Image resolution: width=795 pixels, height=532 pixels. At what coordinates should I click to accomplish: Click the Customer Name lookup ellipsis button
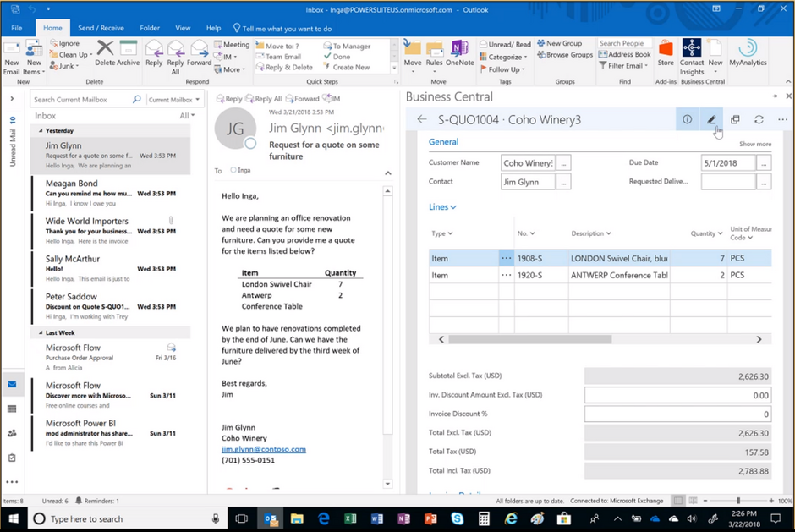tap(563, 162)
